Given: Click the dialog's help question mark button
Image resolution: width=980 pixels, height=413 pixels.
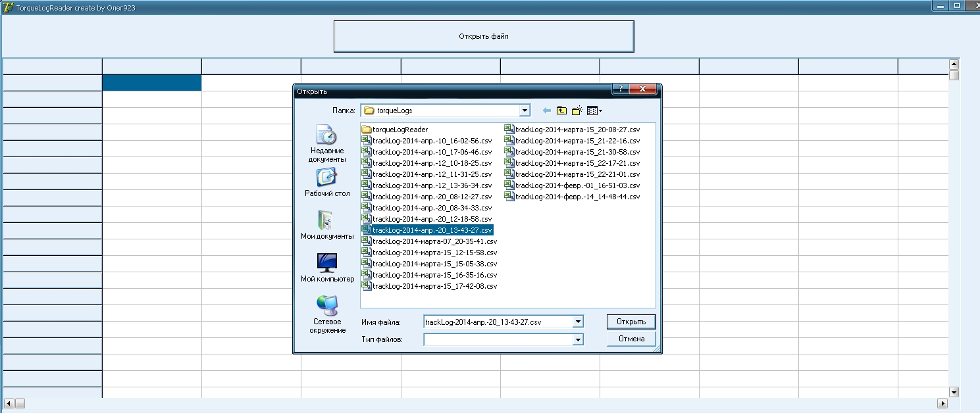Looking at the screenshot, I should [619, 90].
